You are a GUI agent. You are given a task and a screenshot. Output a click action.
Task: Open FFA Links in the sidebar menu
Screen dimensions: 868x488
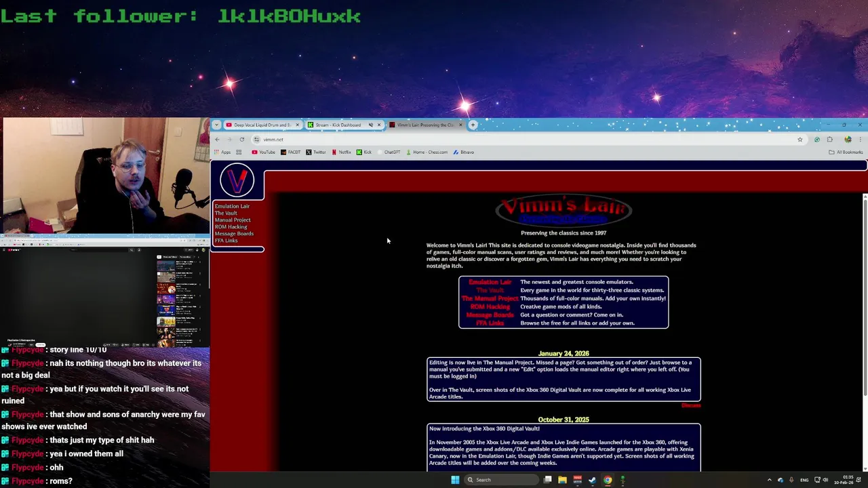(x=226, y=240)
